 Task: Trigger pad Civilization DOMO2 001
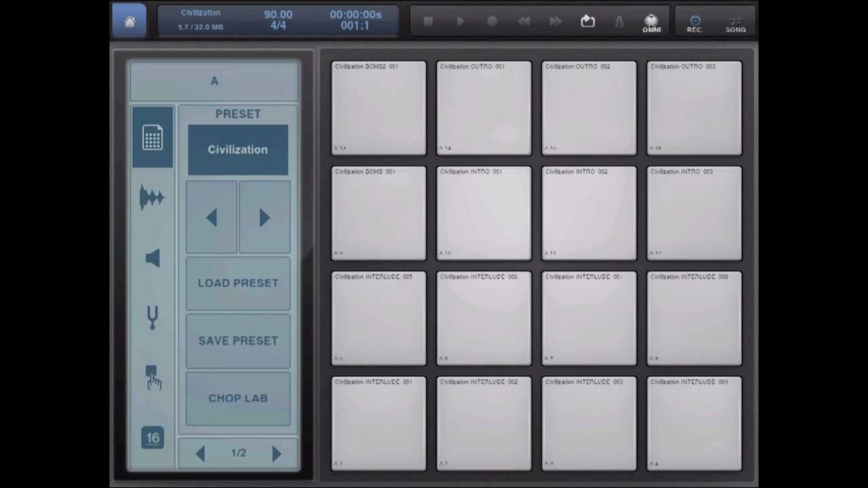click(x=379, y=108)
